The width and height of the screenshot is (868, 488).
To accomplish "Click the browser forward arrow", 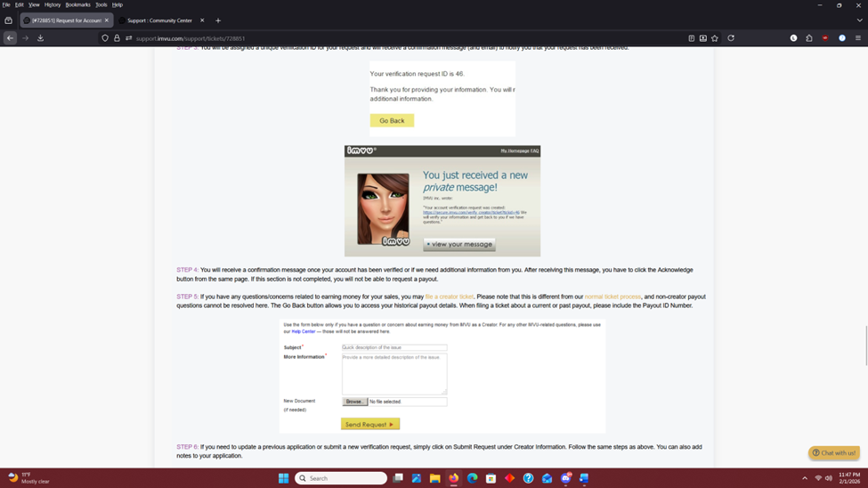I will pyautogui.click(x=25, y=38).
